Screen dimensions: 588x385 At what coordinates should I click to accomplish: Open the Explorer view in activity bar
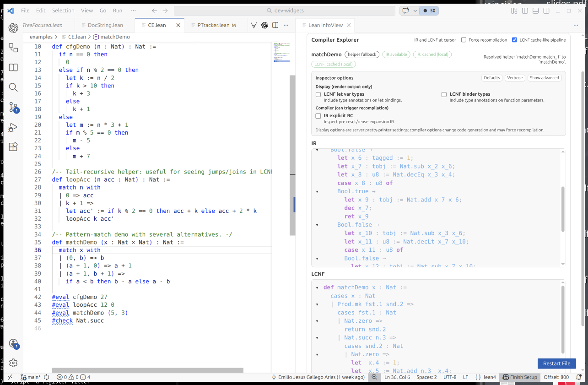tap(13, 48)
